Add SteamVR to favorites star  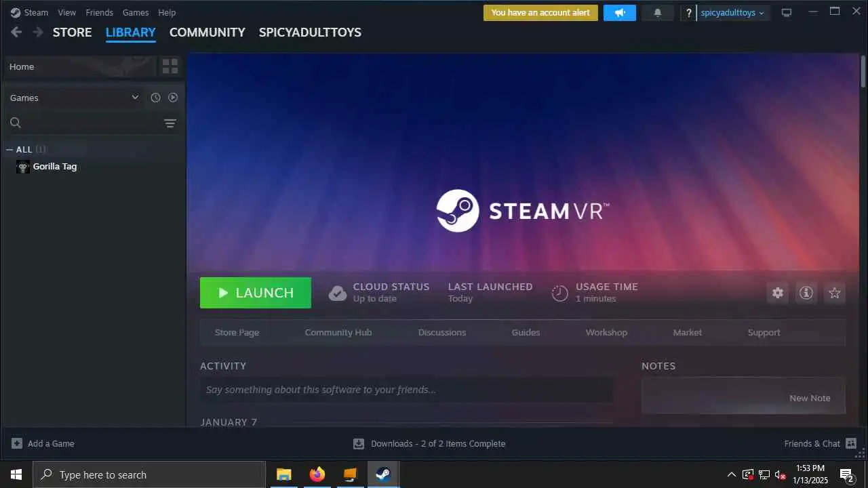pyautogui.click(x=835, y=293)
